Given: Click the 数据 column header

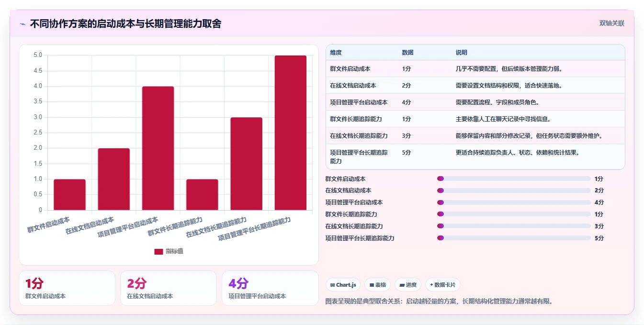Looking at the screenshot, I should 408,53.
